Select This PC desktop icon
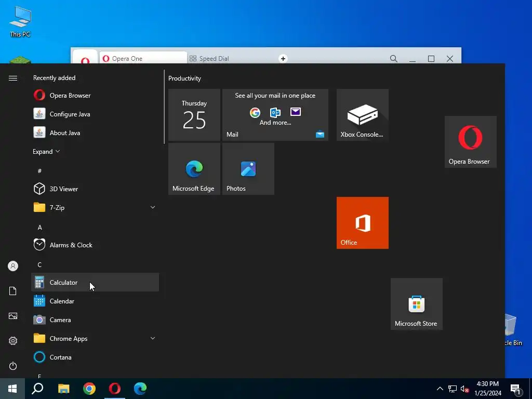This screenshot has height=399, width=532. click(x=20, y=22)
